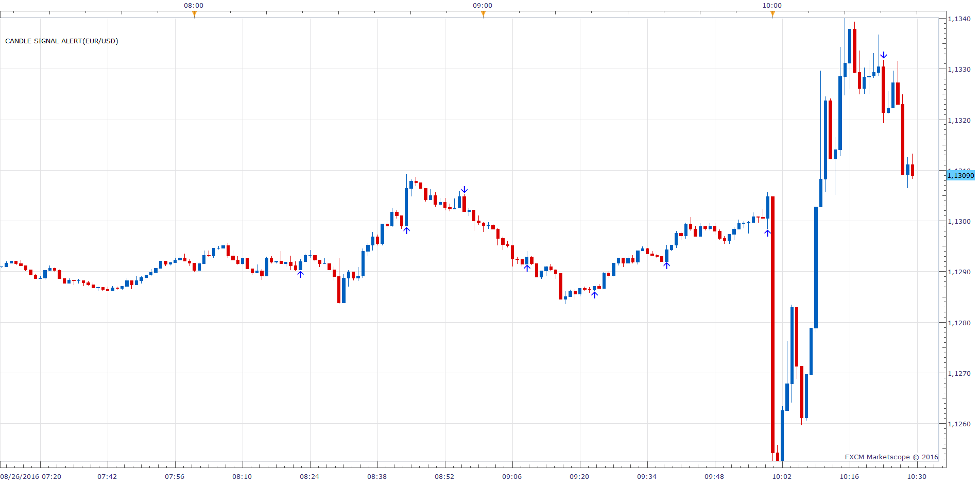Click the 09:48 time axis label
This screenshot has width=980, height=483.
714,477
